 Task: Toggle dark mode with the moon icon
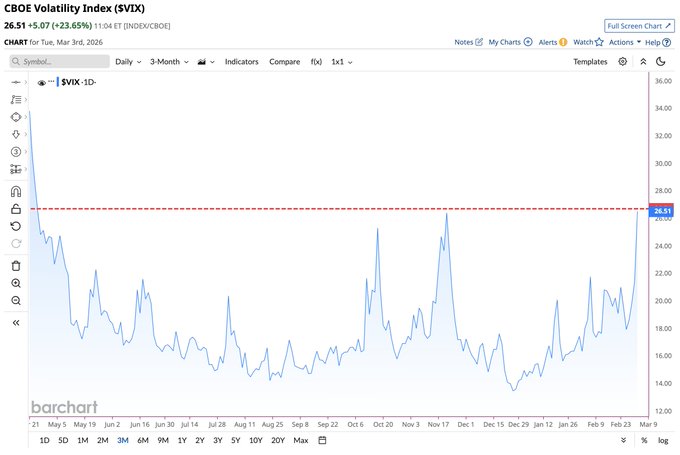(661, 61)
